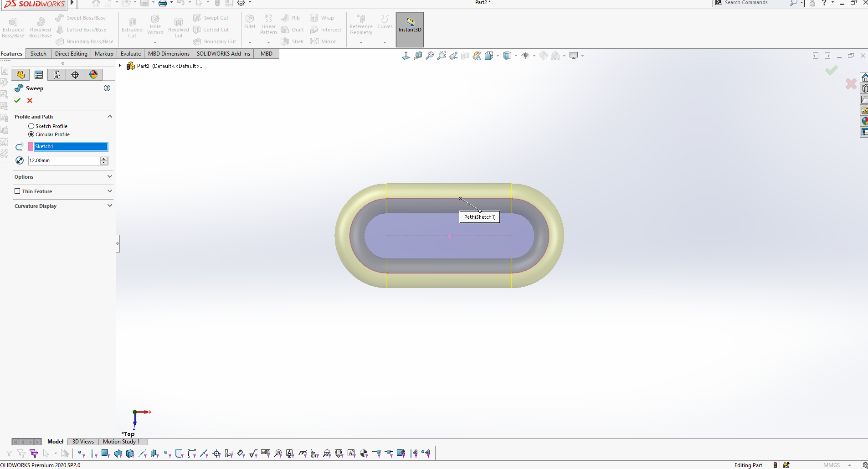
Task: Switch to the Evaluate tab
Action: click(x=131, y=54)
